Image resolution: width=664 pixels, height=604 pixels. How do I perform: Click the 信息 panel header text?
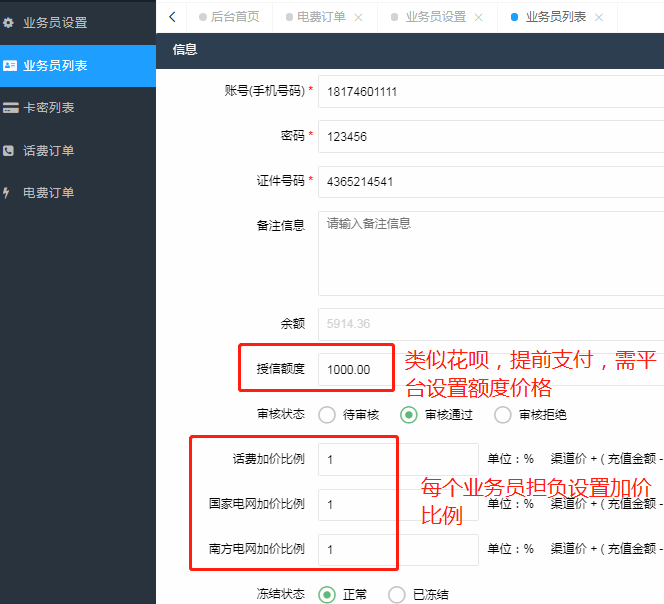[185, 50]
